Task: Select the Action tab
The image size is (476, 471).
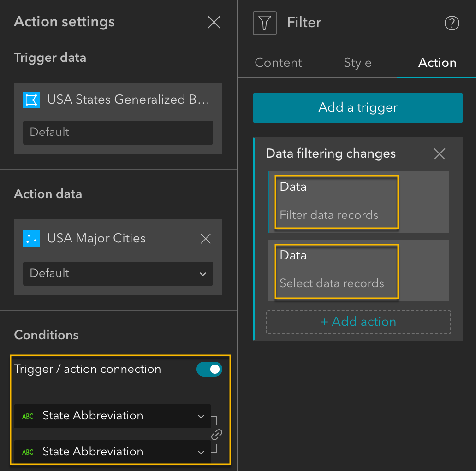Action: click(x=437, y=63)
